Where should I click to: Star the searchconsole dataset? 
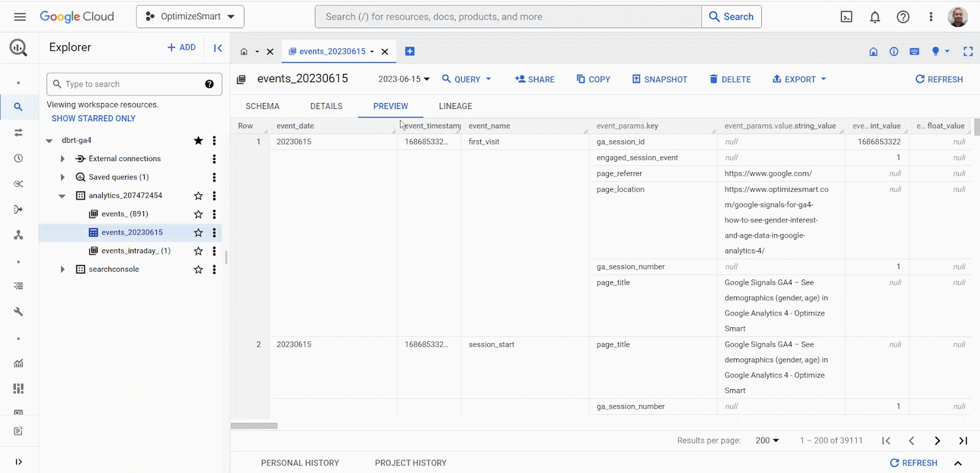(x=198, y=270)
